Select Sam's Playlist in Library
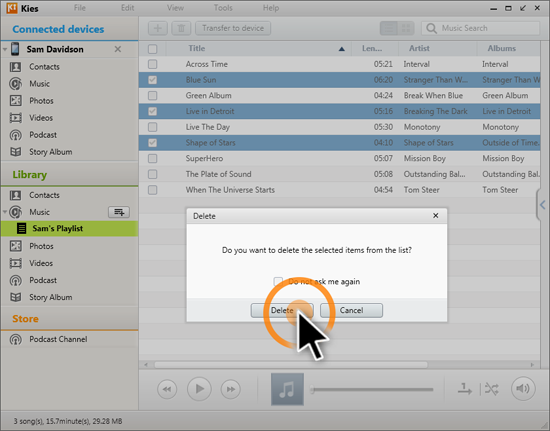The width and height of the screenshot is (550, 431). tap(69, 229)
